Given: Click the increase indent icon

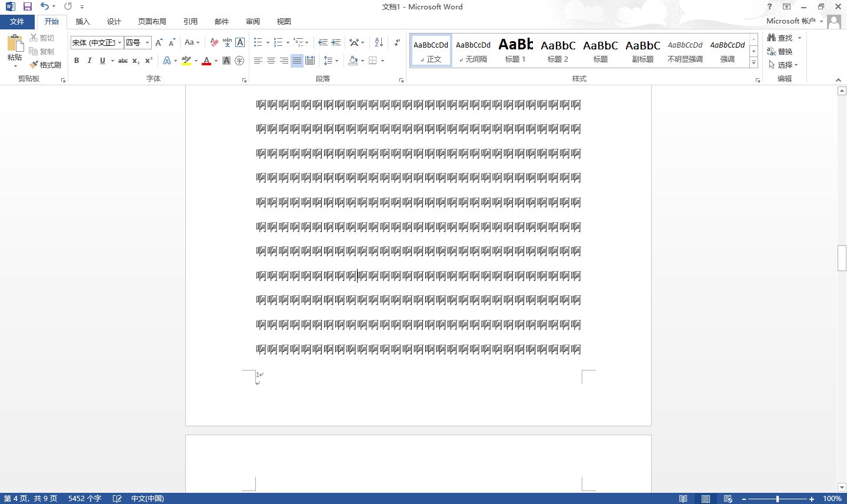Looking at the screenshot, I should (x=336, y=42).
